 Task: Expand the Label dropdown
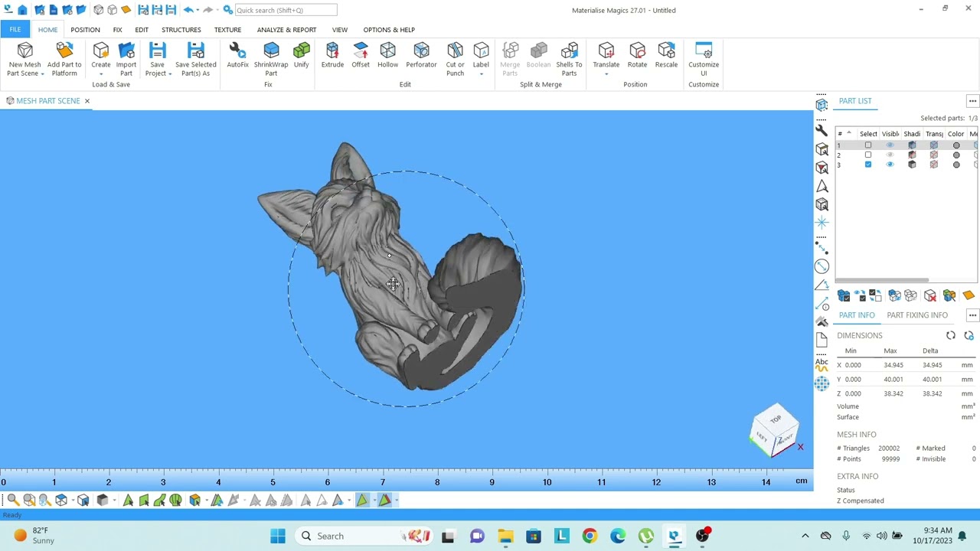click(x=481, y=73)
